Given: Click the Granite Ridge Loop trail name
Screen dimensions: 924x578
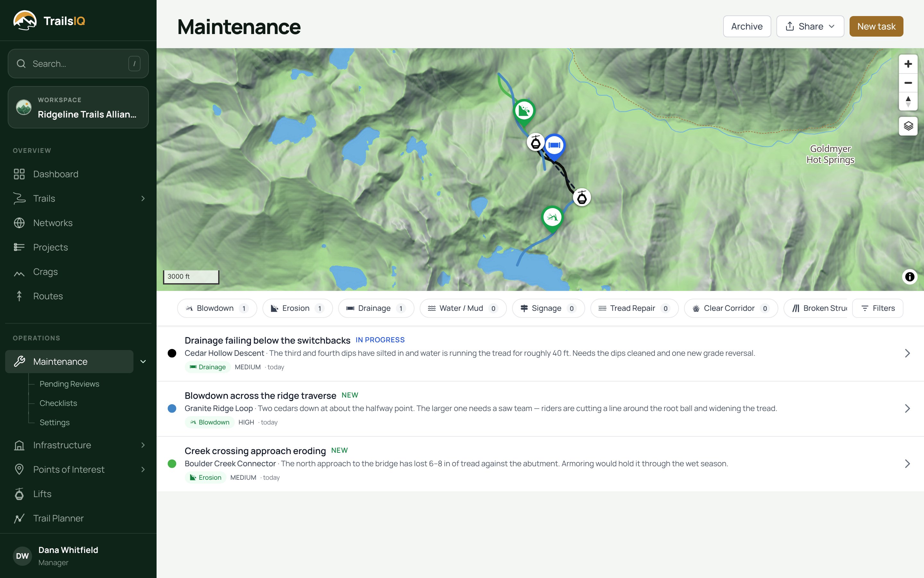Looking at the screenshot, I should click(218, 408).
